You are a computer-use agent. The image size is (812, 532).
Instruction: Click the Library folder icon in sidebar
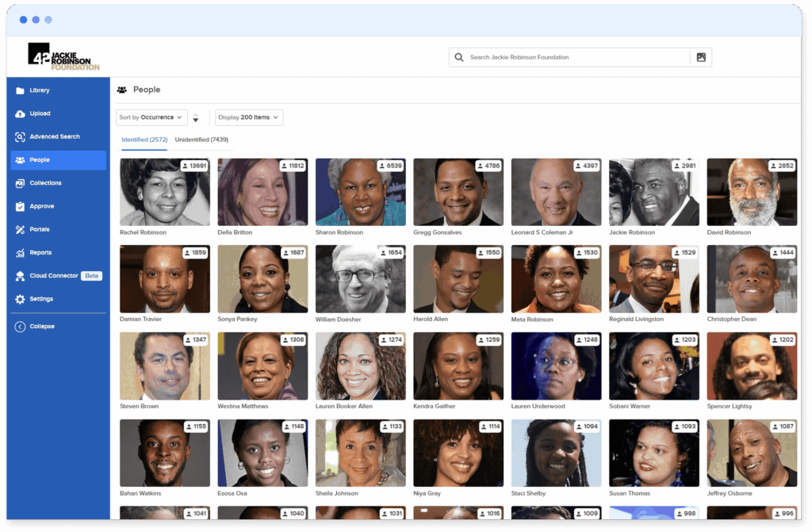[20, 90]
